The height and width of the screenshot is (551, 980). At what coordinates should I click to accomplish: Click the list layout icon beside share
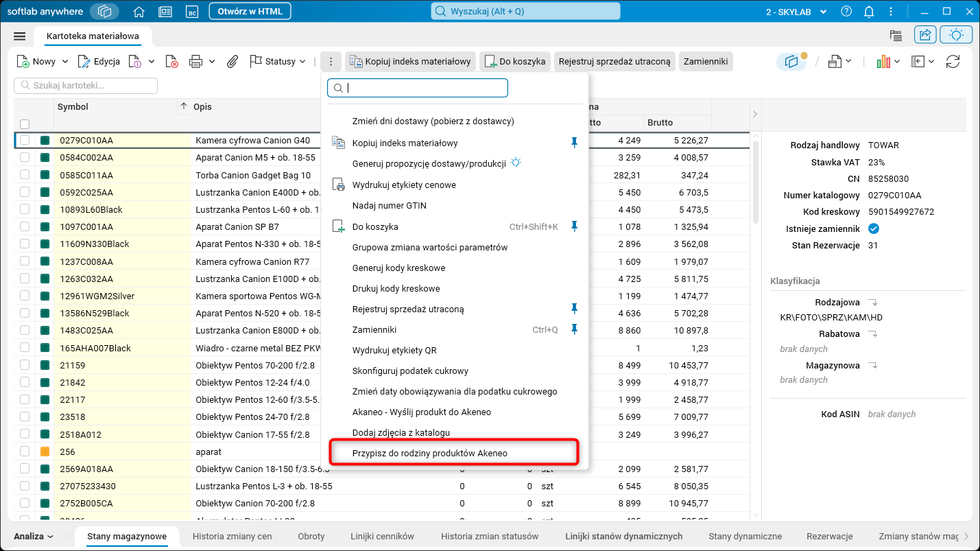(896, 36)
